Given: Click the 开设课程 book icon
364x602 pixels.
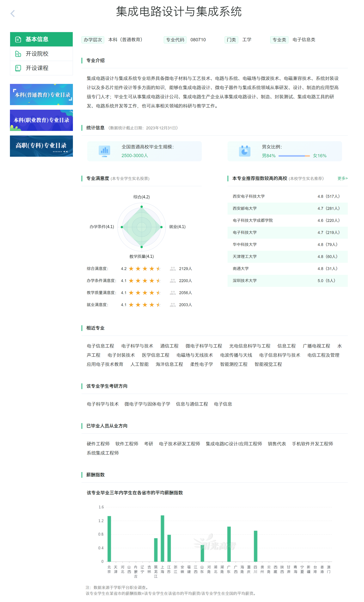Looking at the screenshot, I should 18,68.
